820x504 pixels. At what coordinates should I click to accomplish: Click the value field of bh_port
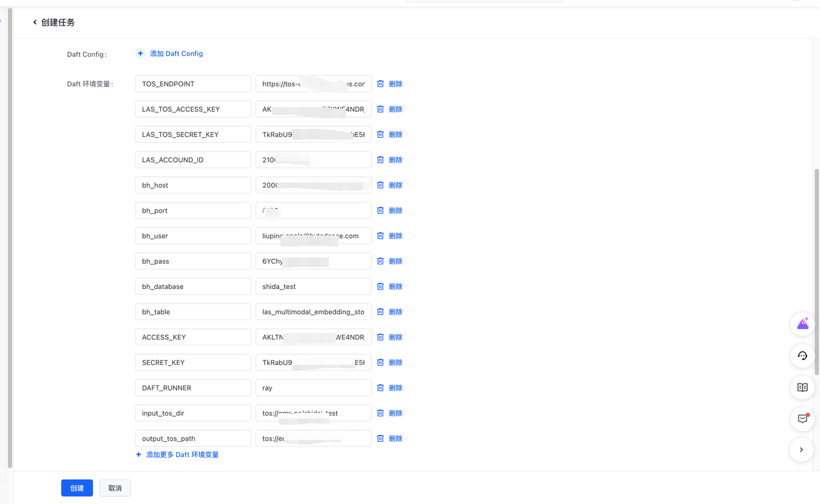coord(313,211)
